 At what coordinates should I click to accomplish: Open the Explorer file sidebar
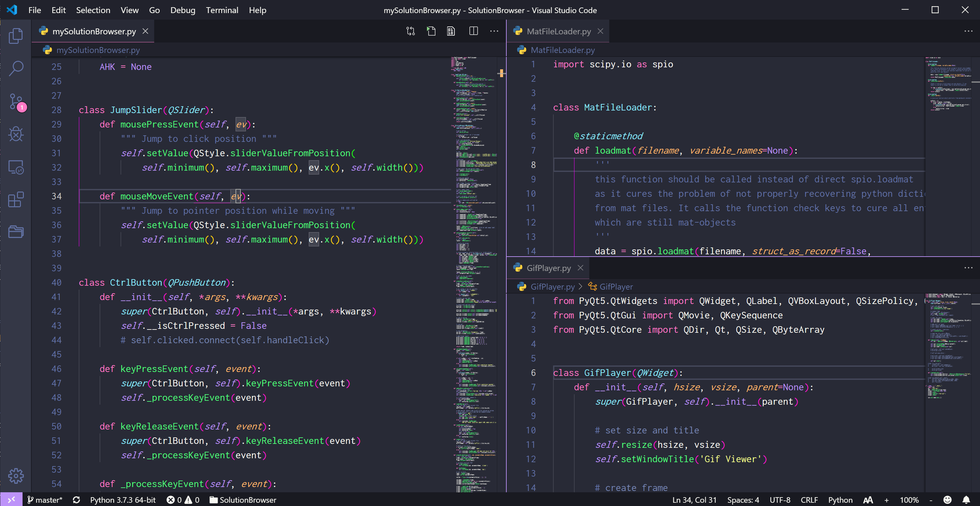coord(16,35)
